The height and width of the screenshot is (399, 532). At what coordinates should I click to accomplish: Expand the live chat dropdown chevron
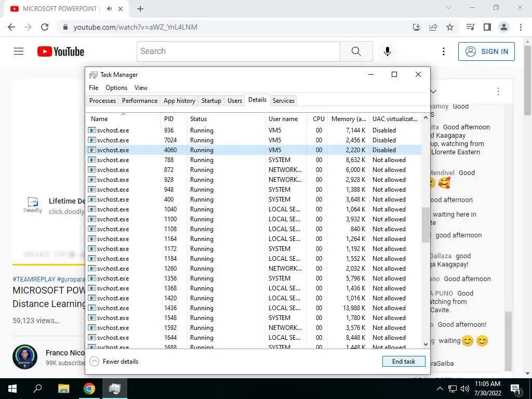pyautogui.click(x=433, y=91)
